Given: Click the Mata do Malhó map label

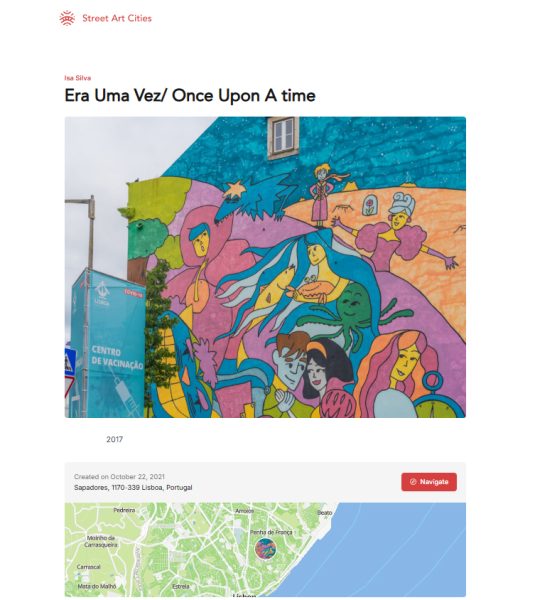Looking at the screenshot, I should point(97,586).
